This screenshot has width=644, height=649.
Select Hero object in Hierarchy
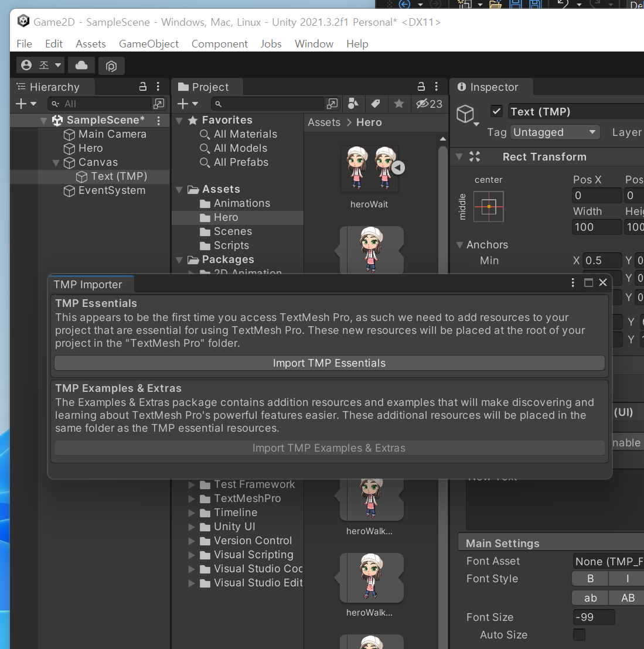tap(90, 148)
